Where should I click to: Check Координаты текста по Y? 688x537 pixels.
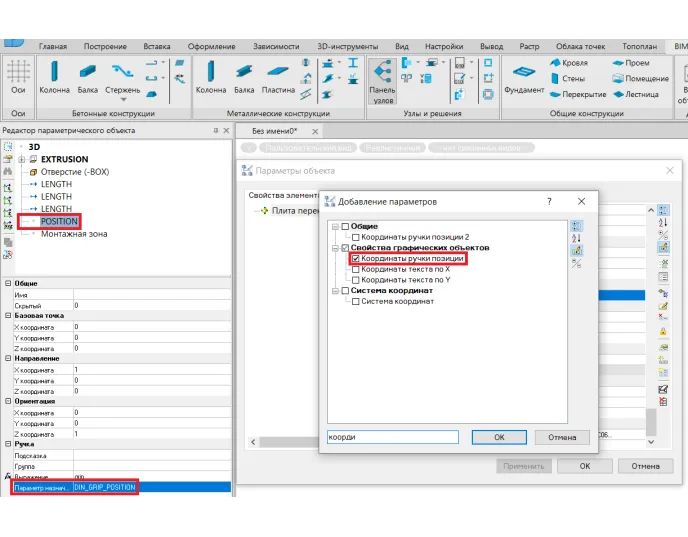(356, 280)
